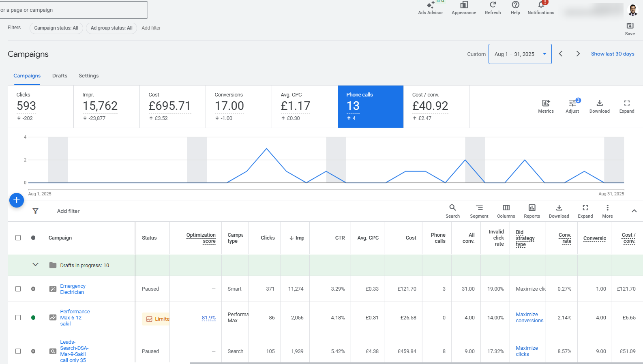Screen dimensions: 643x364
Task: Click the Limited status icon of Performance Max
Action: (x=149, y=319)
